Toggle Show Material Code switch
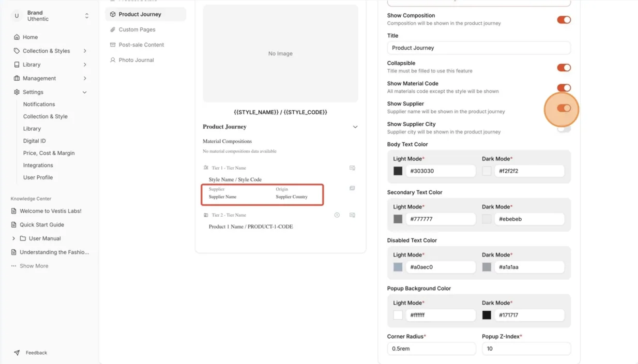 [564, 88]
